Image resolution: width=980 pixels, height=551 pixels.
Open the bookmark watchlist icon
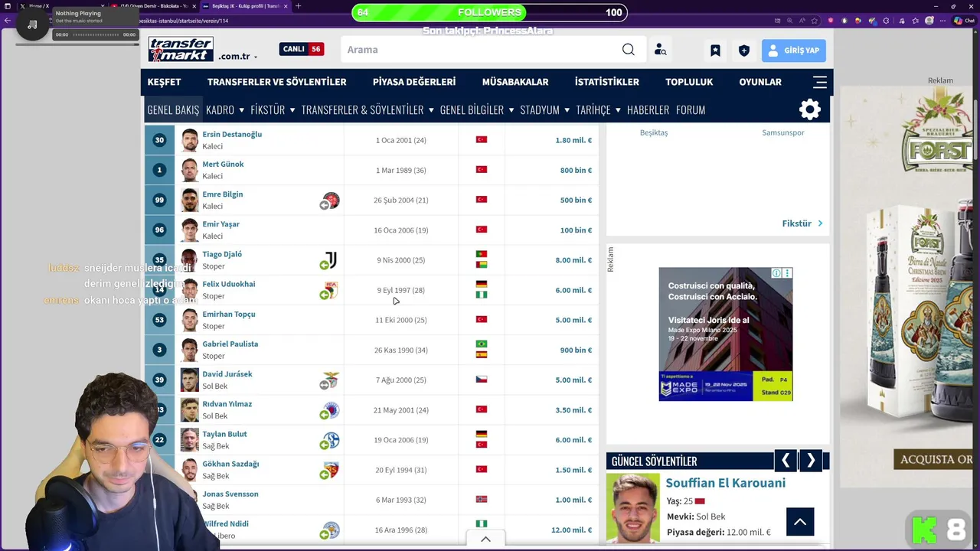coord(715,51)
